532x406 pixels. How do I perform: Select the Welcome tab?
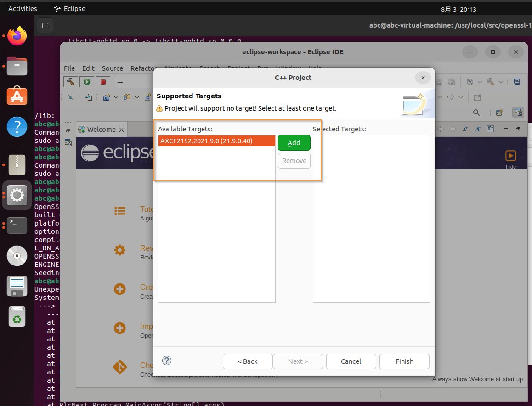point(102,129)
